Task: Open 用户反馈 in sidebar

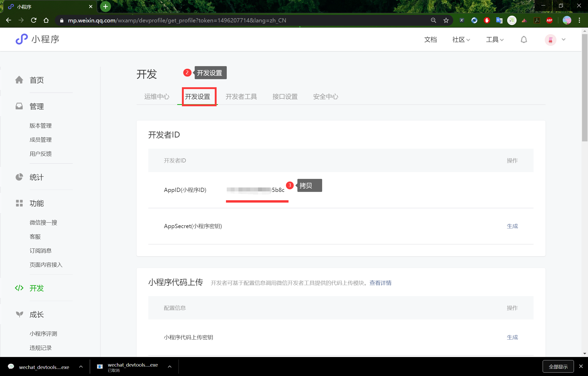Action: pyautogui.click(x=41, y=154)
